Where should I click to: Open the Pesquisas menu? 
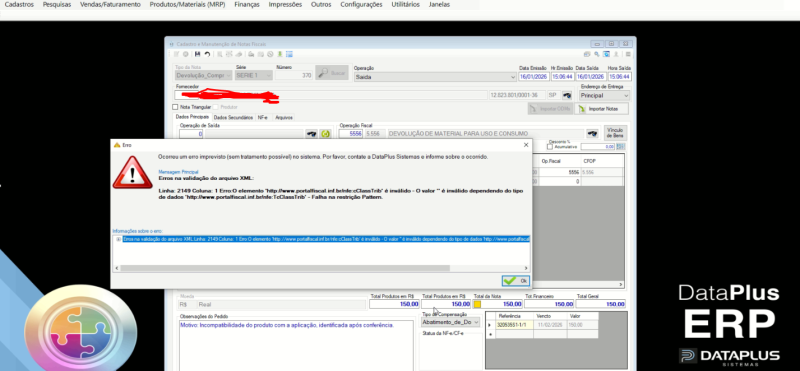tap(57, 5)
